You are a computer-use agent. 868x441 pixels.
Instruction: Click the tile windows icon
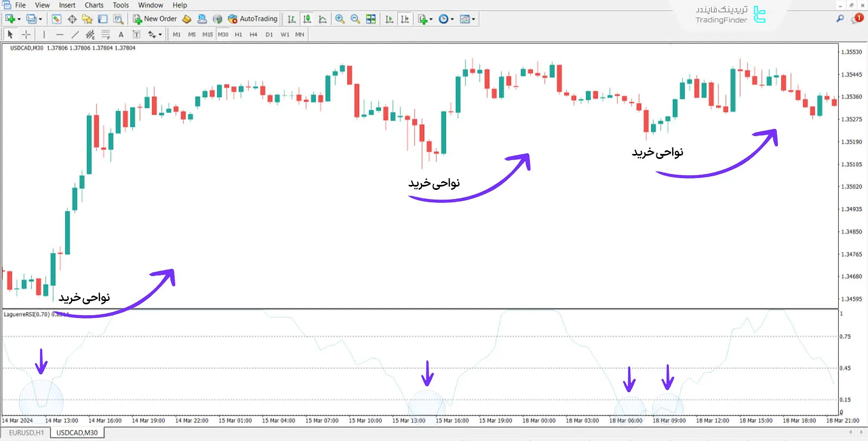click(x=371, y=19)
